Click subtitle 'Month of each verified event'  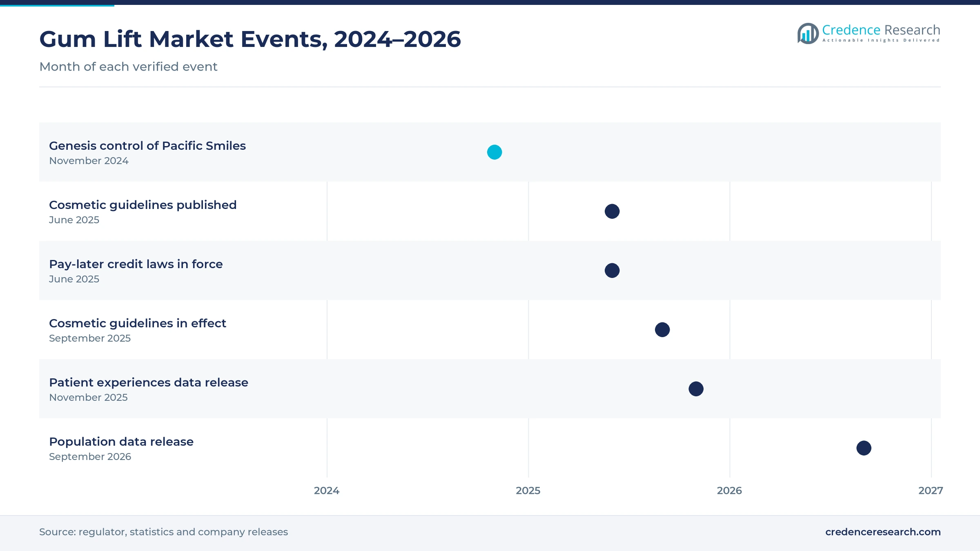128,67
